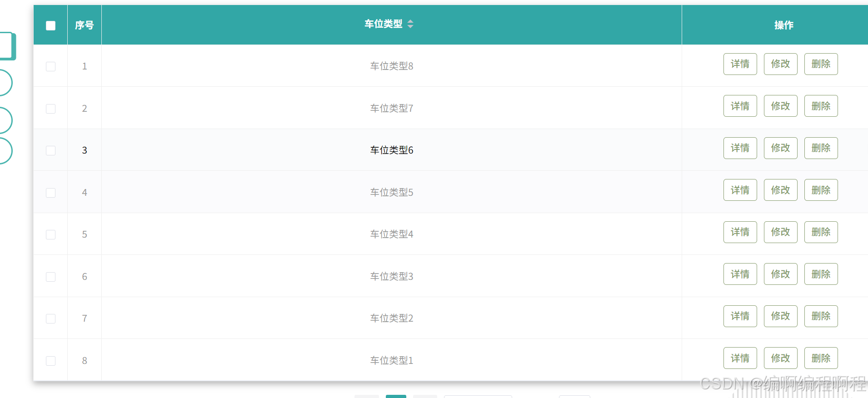Select the cell text 车位类型2
This screenshot has width=868, height=398.
(392, 318)
